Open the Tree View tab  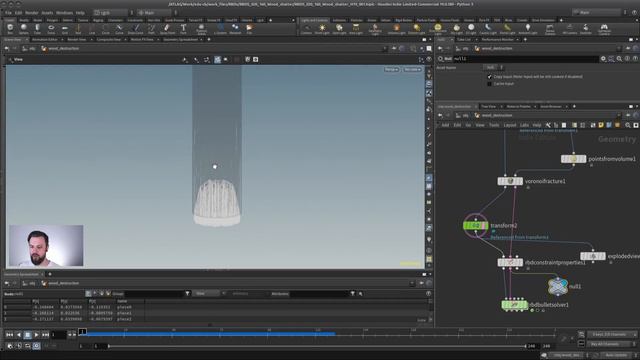[x=488, y=107]
